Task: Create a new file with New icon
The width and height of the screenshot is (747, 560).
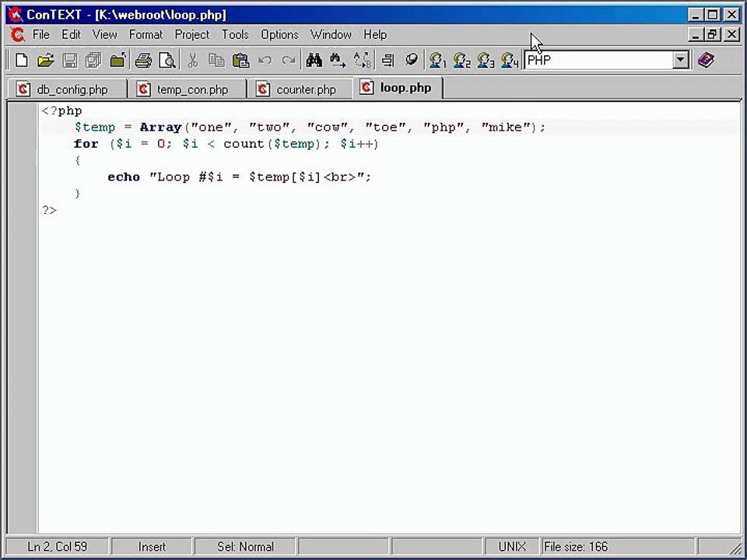Action: point(22,61)
